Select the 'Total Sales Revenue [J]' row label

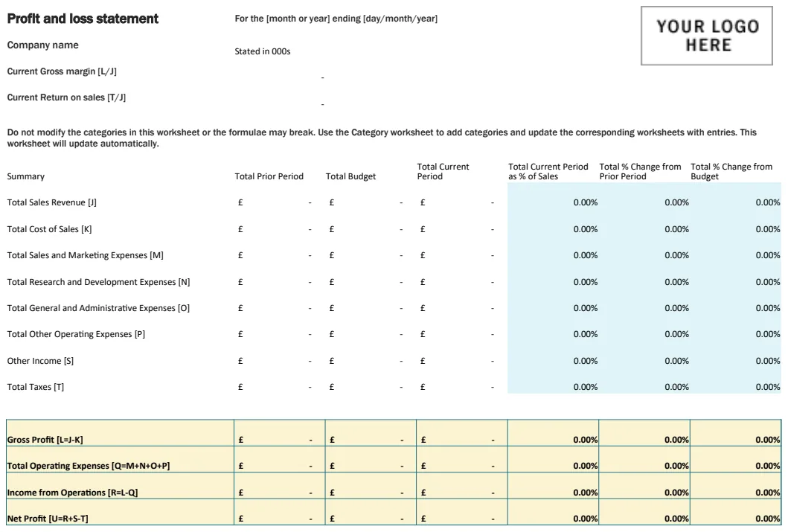[52, 202]
